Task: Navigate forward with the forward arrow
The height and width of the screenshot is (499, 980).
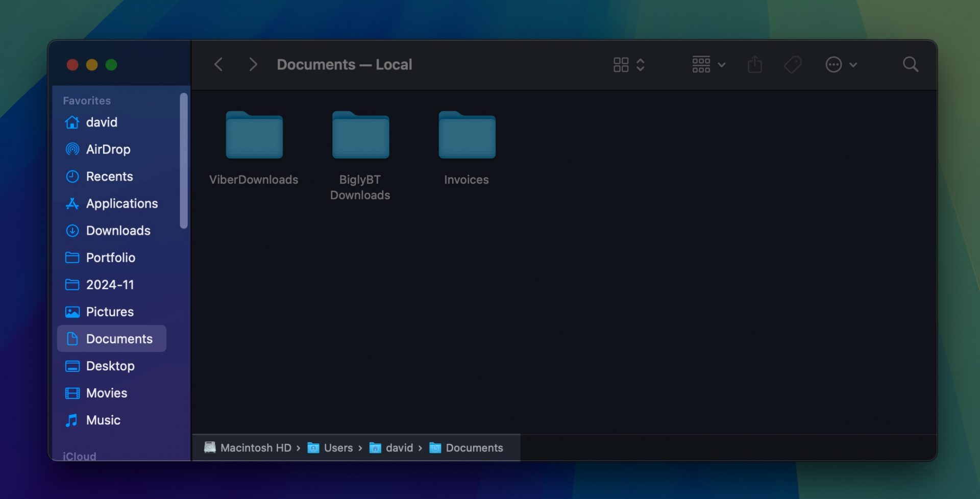Action: (253, 64)
